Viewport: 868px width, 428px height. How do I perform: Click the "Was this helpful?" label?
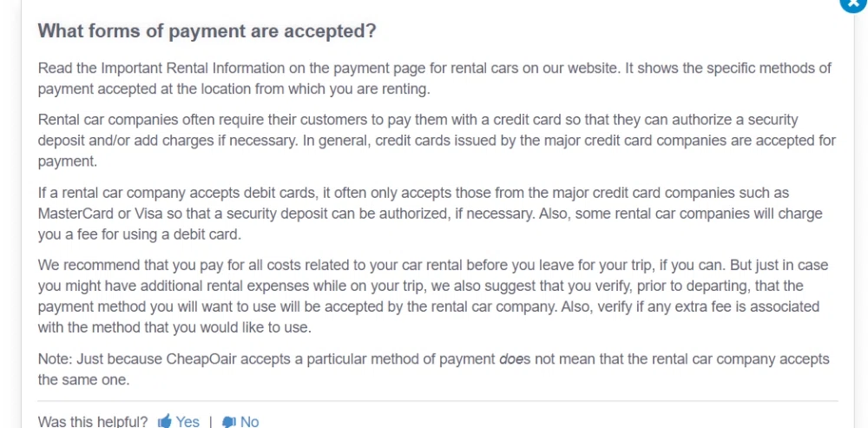[93, 422]
